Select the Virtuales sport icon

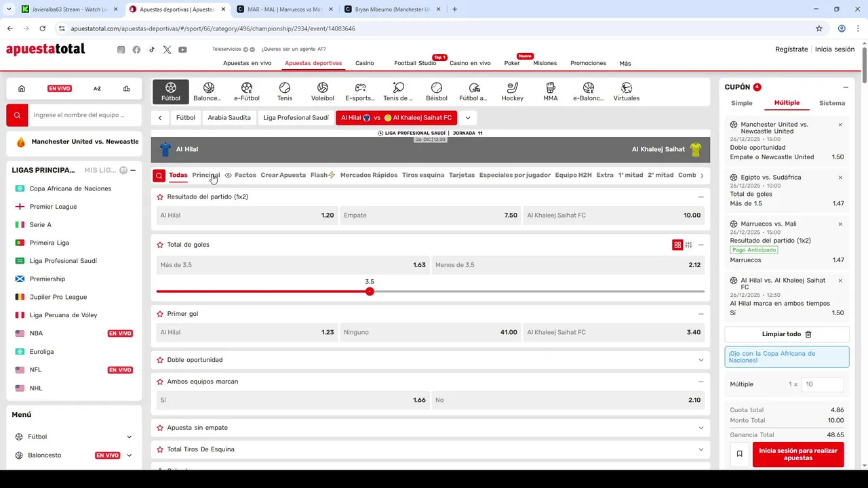tap(627, 92)
